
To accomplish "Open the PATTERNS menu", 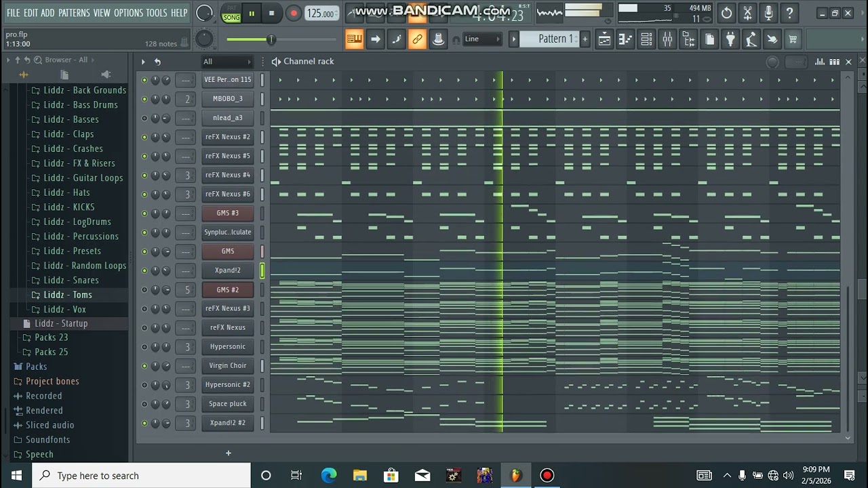I will 73,13.
